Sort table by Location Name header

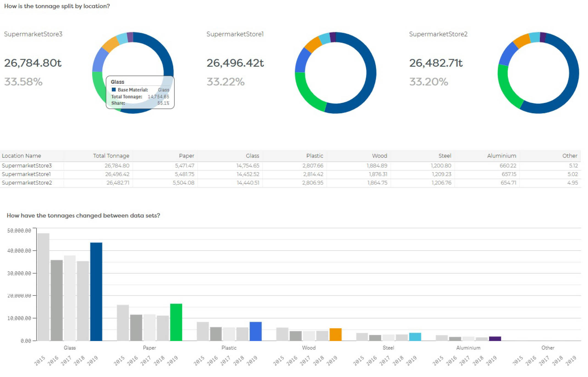point(21,156)
